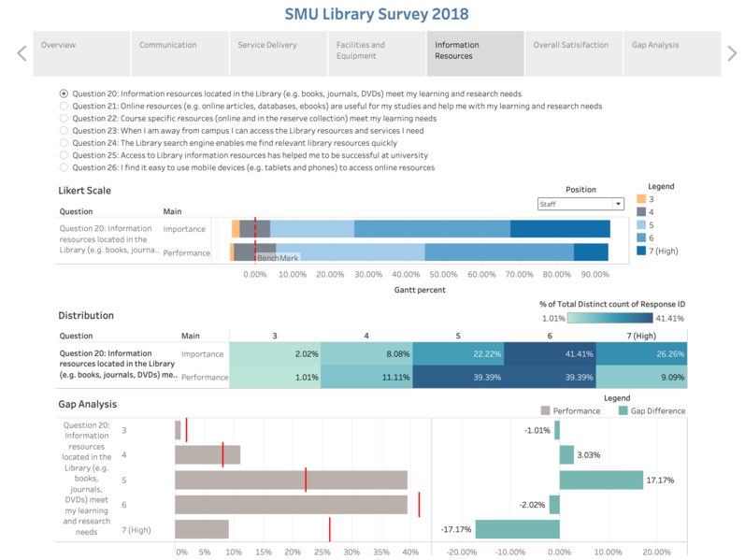
Task: Select the Information Resources tab
Action: (x=476, y=53)
